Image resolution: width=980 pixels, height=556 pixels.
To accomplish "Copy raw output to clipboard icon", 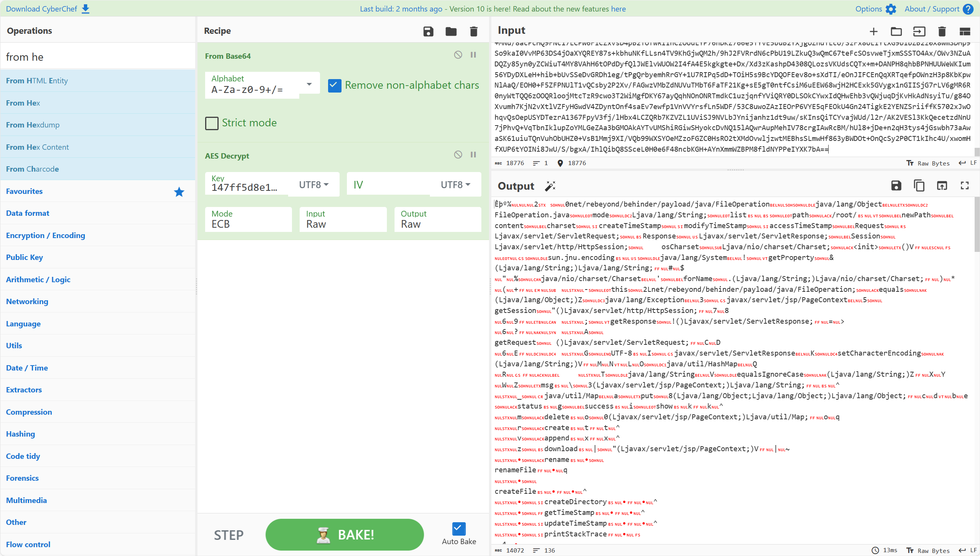I will click(919, 186).
